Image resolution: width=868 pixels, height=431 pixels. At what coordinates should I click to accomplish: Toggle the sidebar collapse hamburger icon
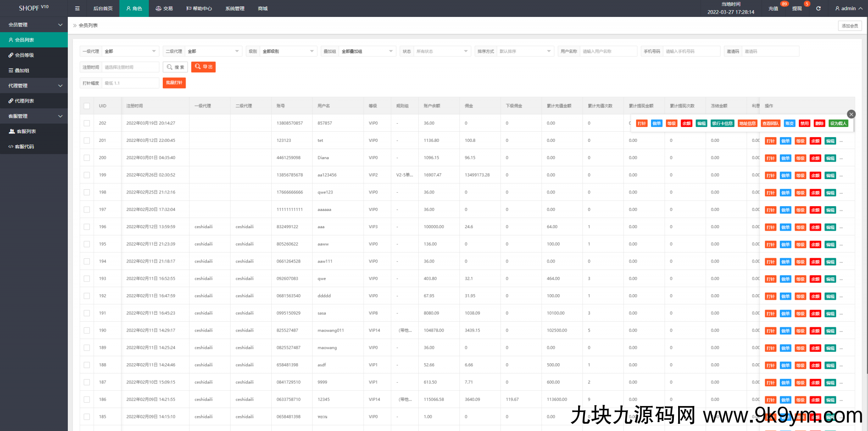pyautogui.click(x=77, y=8)
